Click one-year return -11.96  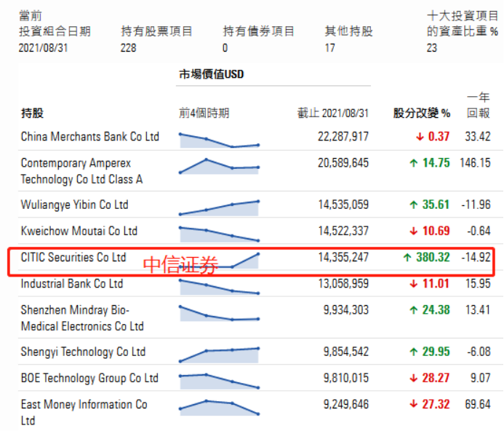click(476, 205)
